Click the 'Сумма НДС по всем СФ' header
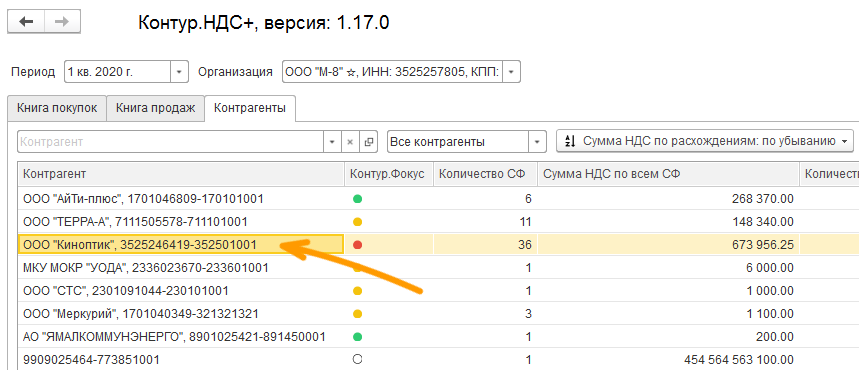The height and width of the screenshot is (370, 859). pyautogui.click(x=667, y=174)
